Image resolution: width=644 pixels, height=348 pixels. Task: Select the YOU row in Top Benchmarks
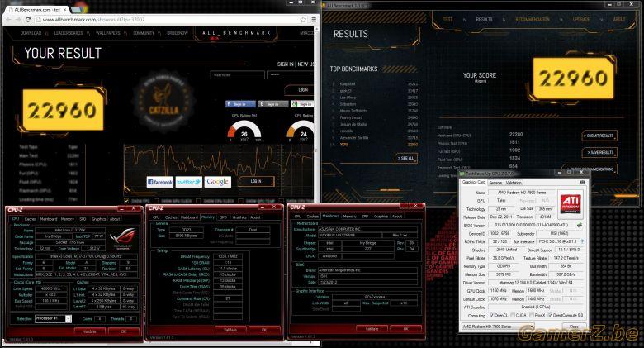[x=375, y=145]
